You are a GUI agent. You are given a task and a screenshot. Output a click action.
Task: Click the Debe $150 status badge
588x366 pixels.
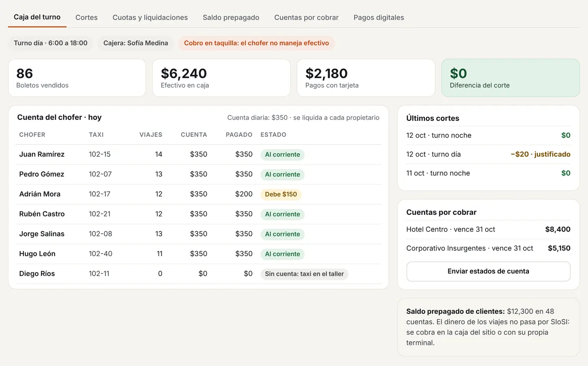point(281,194)
